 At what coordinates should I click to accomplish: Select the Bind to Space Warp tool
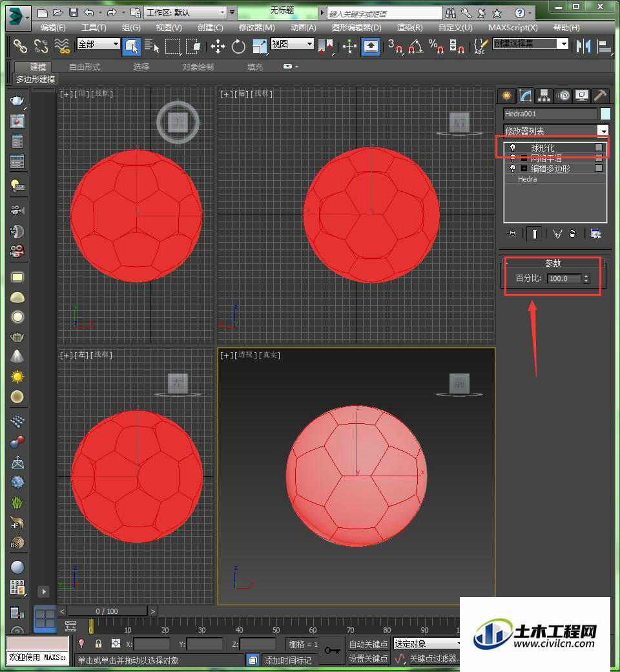62,45
